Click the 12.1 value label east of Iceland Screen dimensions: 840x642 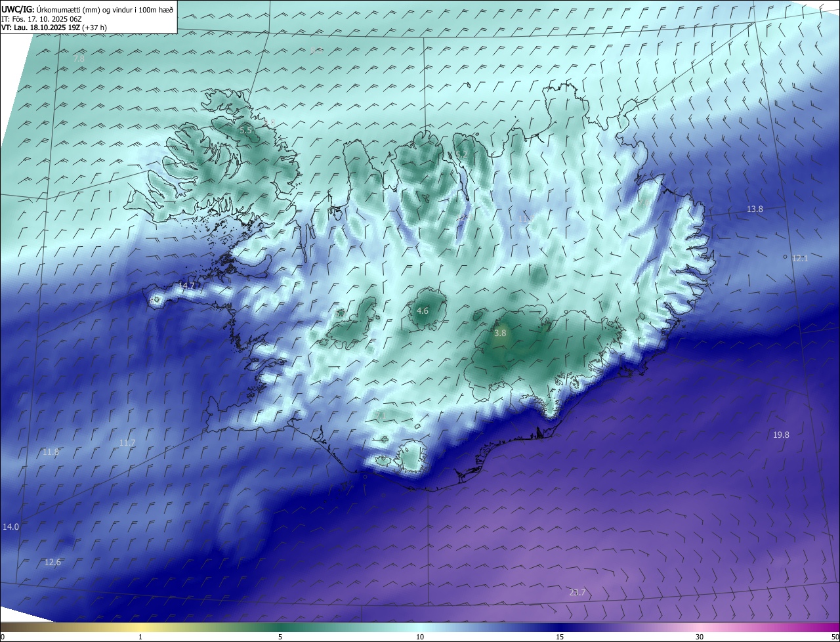coord(800,258)
